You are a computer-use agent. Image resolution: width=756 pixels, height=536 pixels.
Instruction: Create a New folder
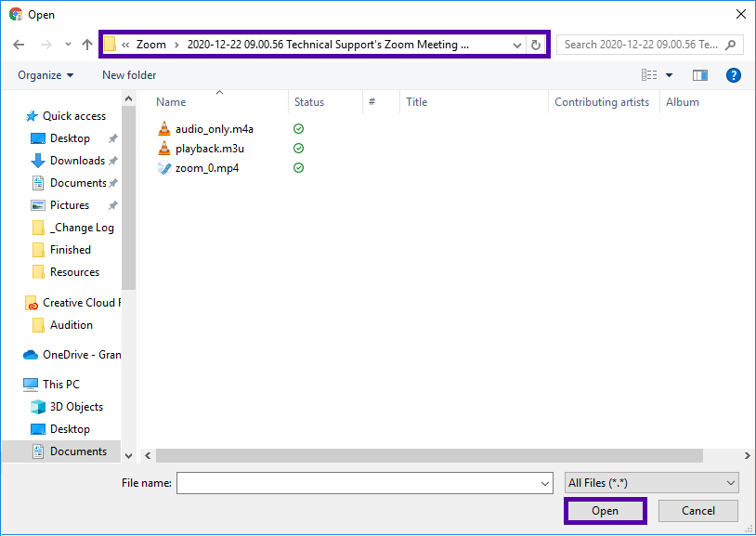click(x=129, y=75)
